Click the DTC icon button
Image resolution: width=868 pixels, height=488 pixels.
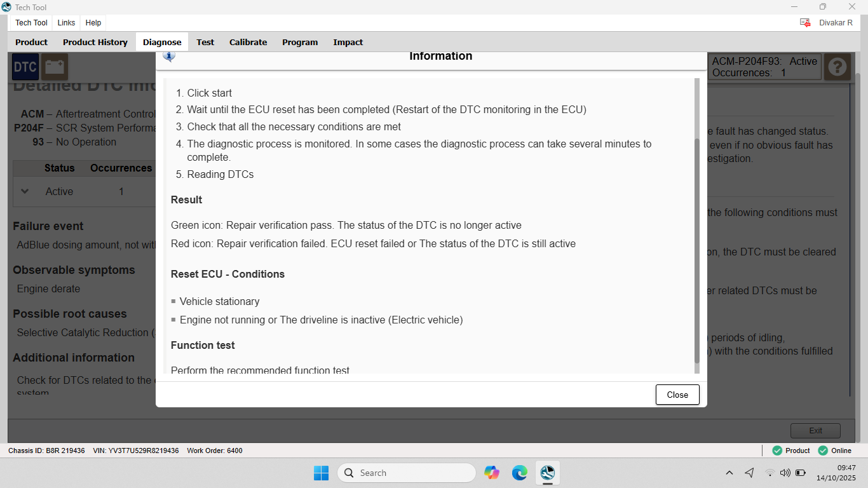coord(25,67)
